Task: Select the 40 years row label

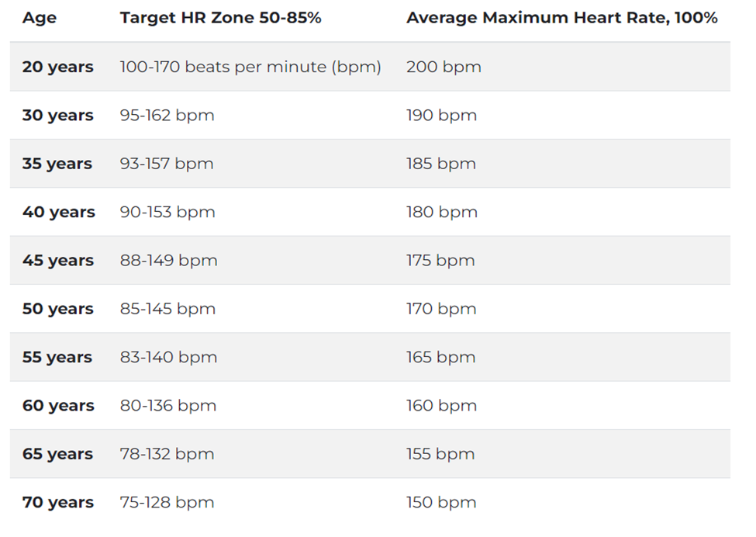Action: (x=58, y=212)
